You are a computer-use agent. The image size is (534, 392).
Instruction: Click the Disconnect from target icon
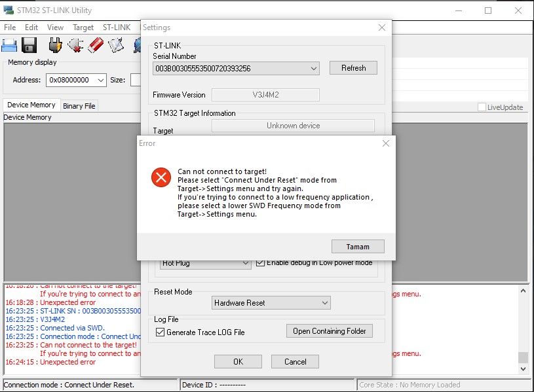(75, 45)
